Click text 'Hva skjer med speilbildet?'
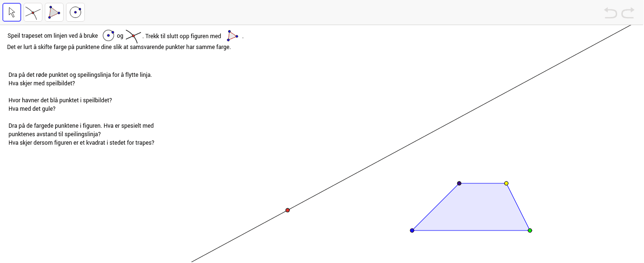Viewport: 644px width, 263px height. coord(41,83)
